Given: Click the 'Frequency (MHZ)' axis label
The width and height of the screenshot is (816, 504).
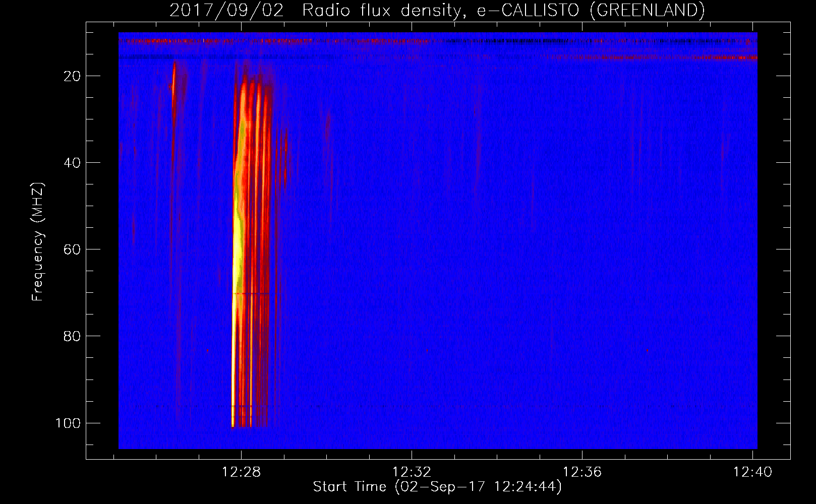Looking at the screenshot, I should coord(38,242).
